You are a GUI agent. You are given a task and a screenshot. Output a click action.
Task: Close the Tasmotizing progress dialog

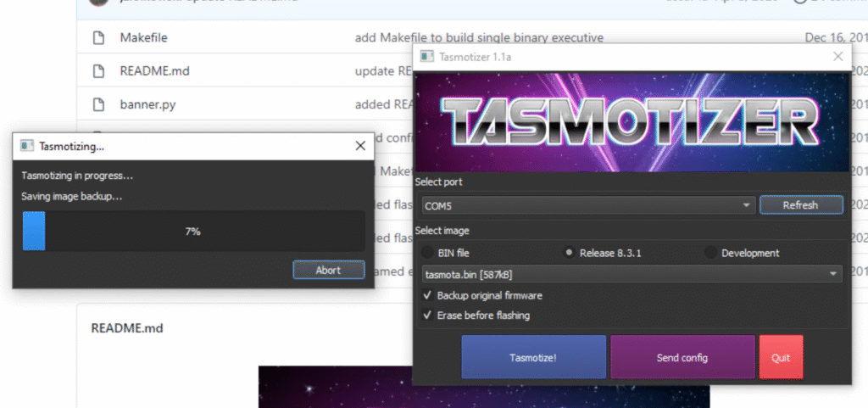coord(360,146)
